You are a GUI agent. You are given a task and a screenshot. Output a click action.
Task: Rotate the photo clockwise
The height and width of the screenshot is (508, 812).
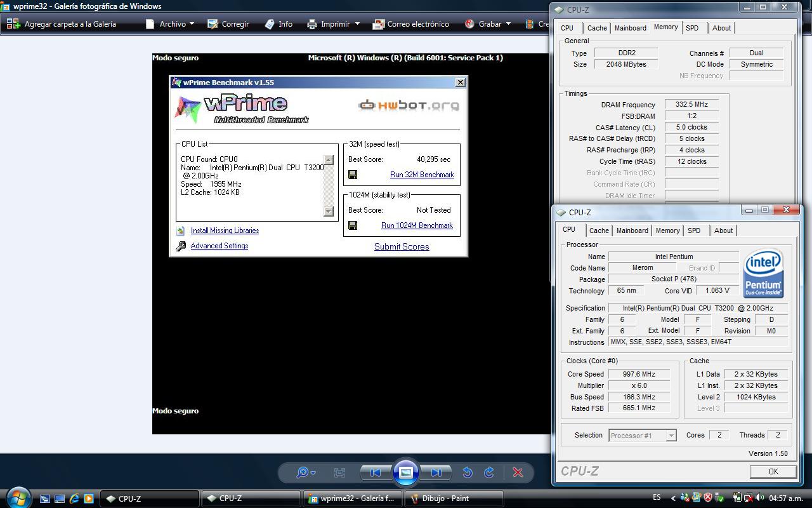click(x=489, y=472)
